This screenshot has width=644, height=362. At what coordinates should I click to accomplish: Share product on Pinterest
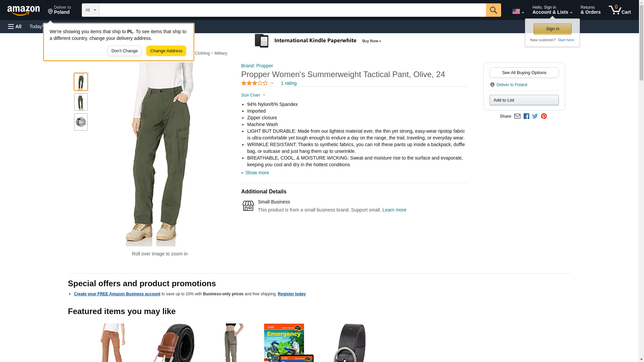point(544,116)
